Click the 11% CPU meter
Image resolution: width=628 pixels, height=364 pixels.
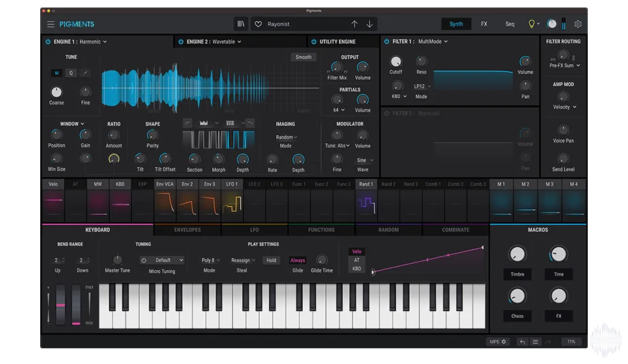(x=571, y=342)
